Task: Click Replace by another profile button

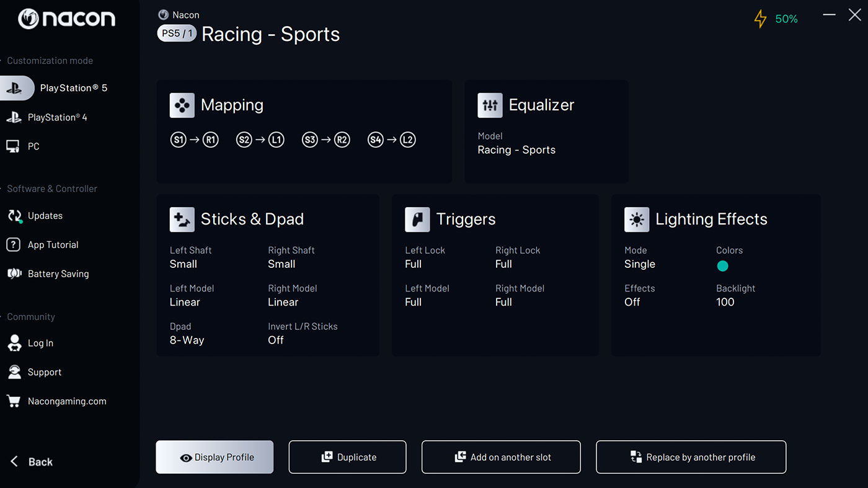Action: click(x=691, y=457)
